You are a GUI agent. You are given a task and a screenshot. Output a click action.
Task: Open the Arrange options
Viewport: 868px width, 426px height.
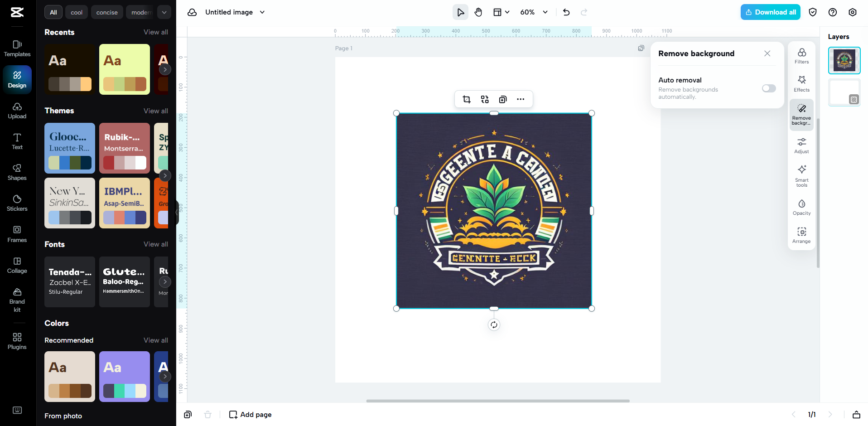tap(801, 235)
